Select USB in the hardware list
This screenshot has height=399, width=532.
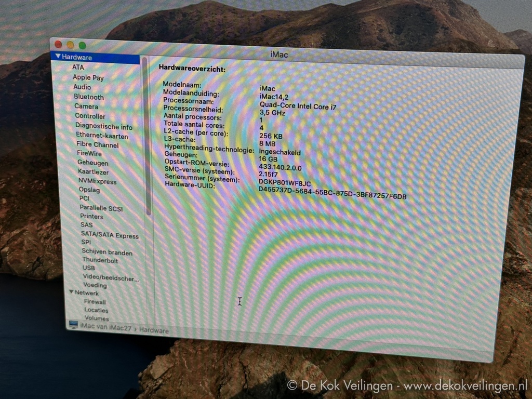point(88,268)
